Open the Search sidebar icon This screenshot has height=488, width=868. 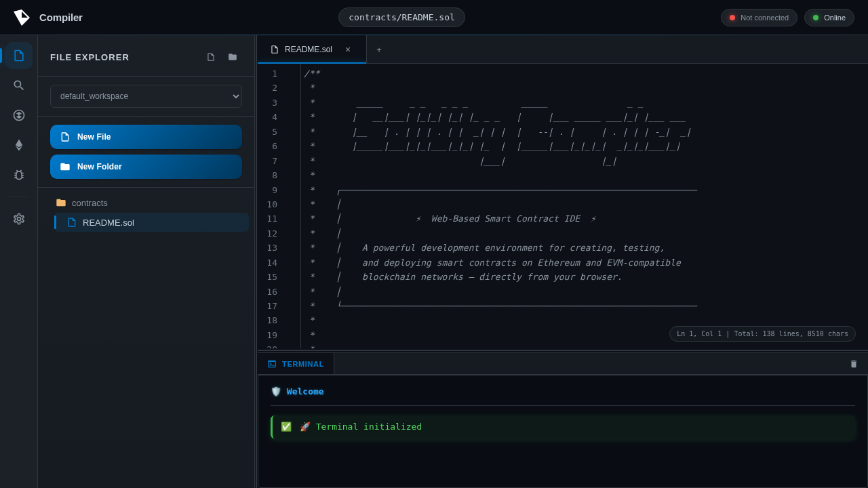pos(19,85)
